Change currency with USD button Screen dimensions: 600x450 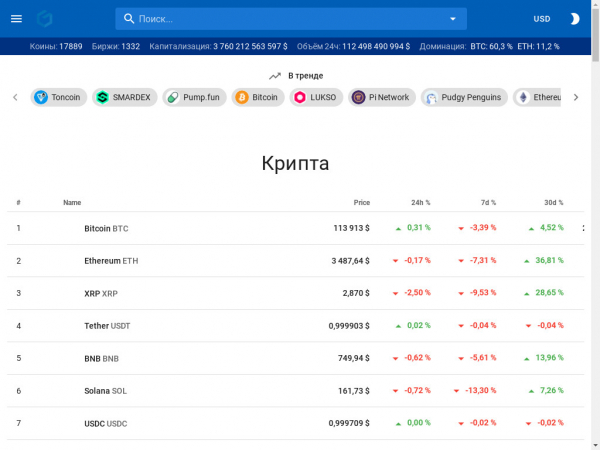tap(542, 19)
